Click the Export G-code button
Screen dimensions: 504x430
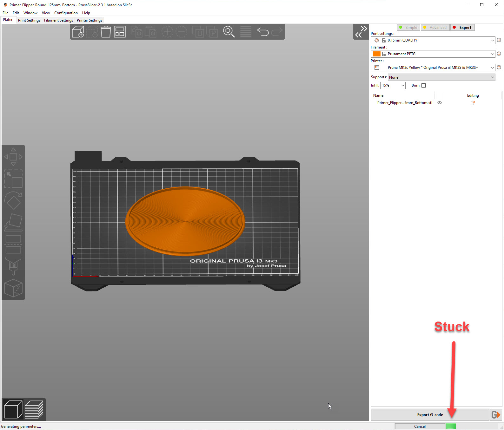click(430, 415)
